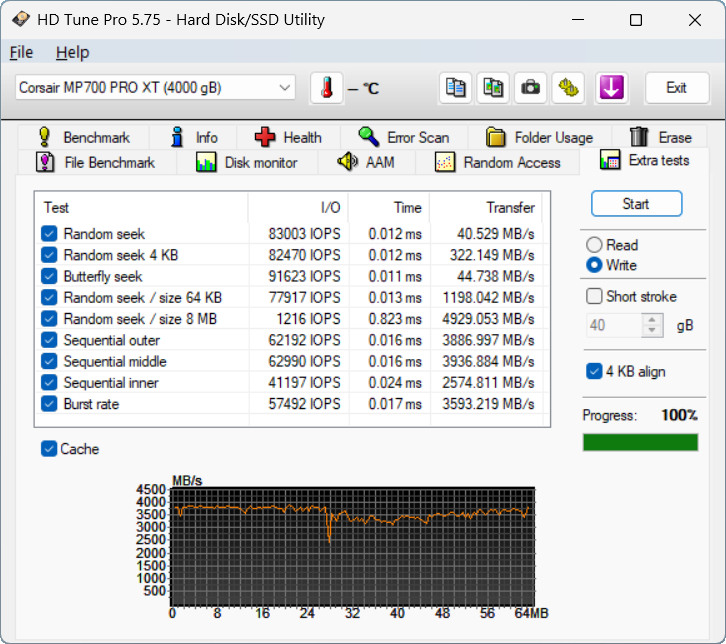Click the green progress bar
The height and width of the screenshot is (644, 726).
click(640, 442)
